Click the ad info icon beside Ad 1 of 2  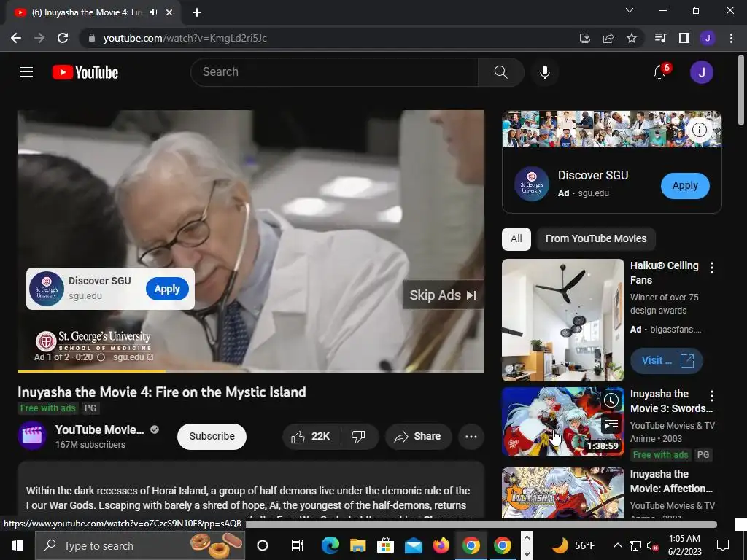(x=101, y=357)
